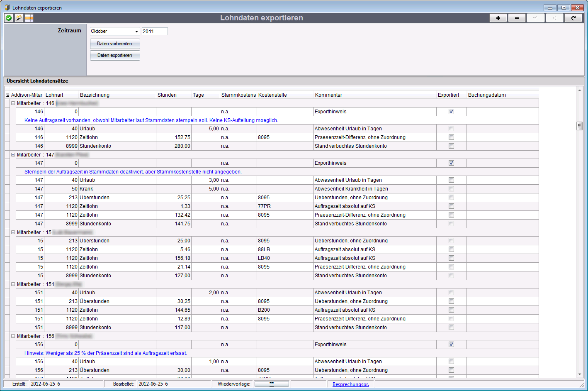Click the Übersicht Lohndatensätze section header

(x=37, y=81)
